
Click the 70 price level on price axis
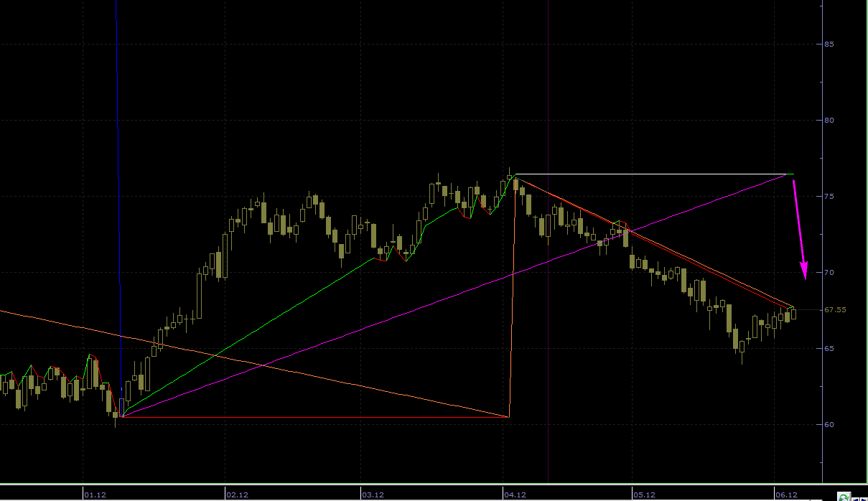(x=829, y=272)
